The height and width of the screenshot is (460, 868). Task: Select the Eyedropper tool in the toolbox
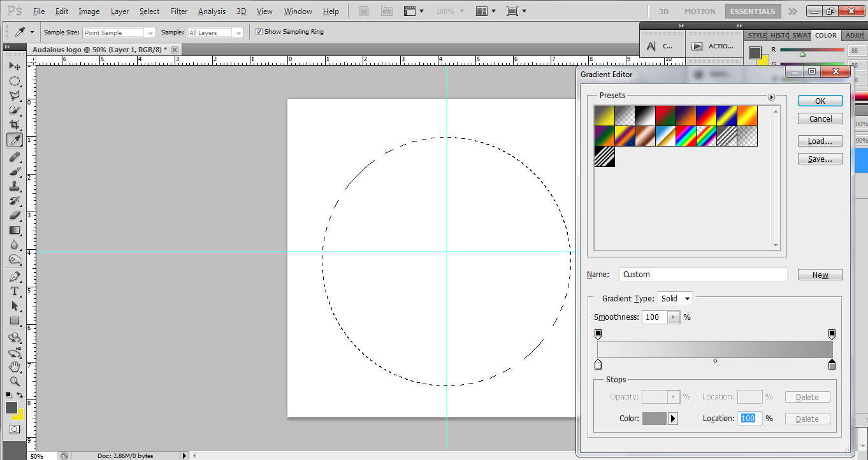(15, 140)
